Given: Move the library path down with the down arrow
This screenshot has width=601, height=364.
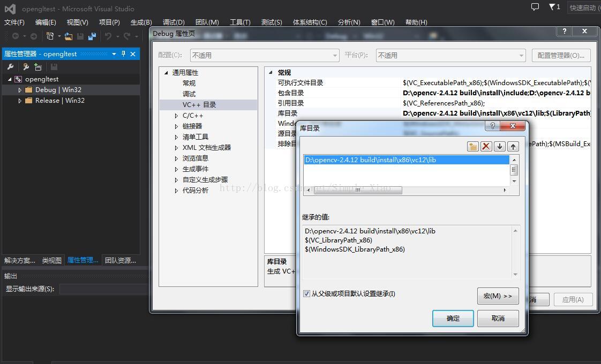Looking at the screenshot, I should tap(499, 146).
